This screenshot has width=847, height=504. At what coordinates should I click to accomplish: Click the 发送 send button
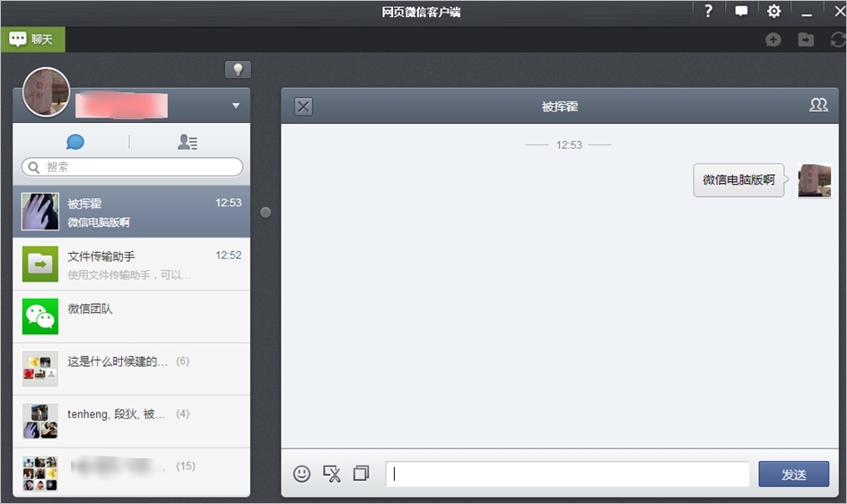[793, 474]
